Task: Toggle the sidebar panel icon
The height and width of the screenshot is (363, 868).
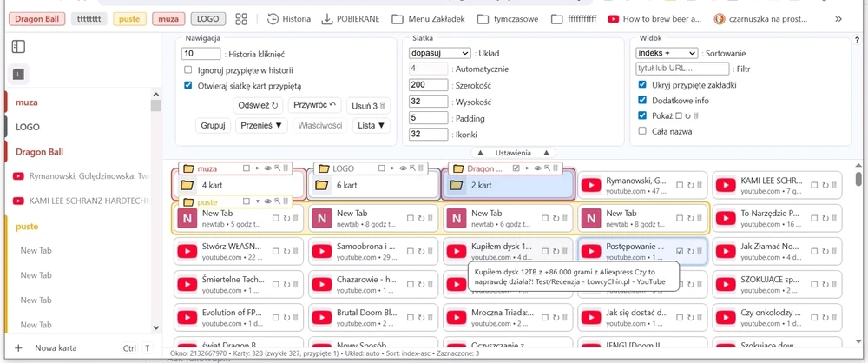Action: point(18,46)
